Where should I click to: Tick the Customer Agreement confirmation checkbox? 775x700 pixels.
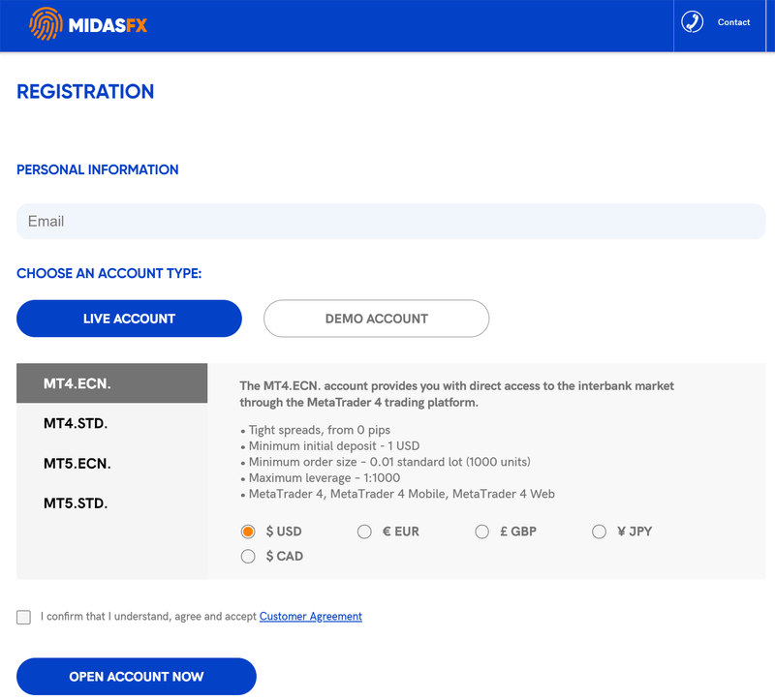[x=23, y=617]
